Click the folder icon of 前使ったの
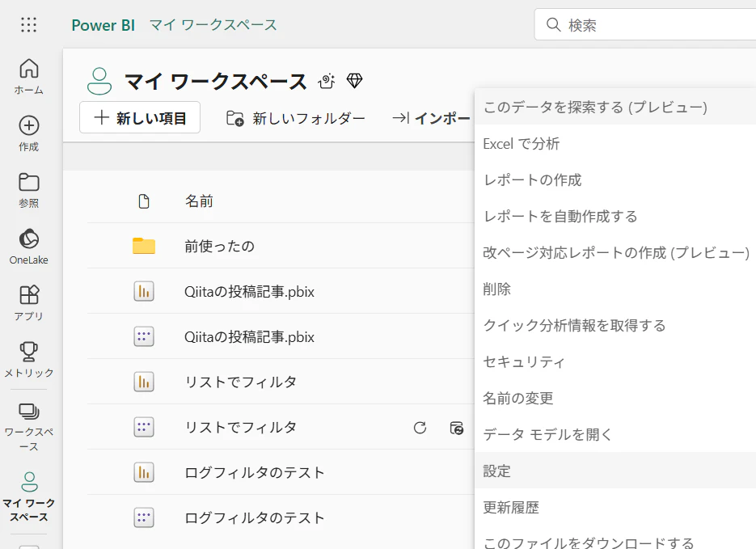756x549 pixels. (144, 246)
